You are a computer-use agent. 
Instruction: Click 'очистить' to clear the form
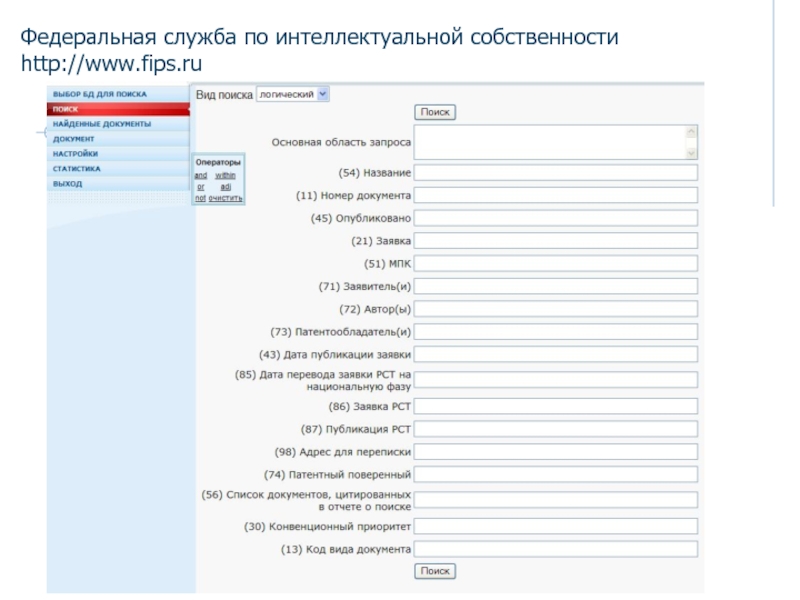point(225,198)
